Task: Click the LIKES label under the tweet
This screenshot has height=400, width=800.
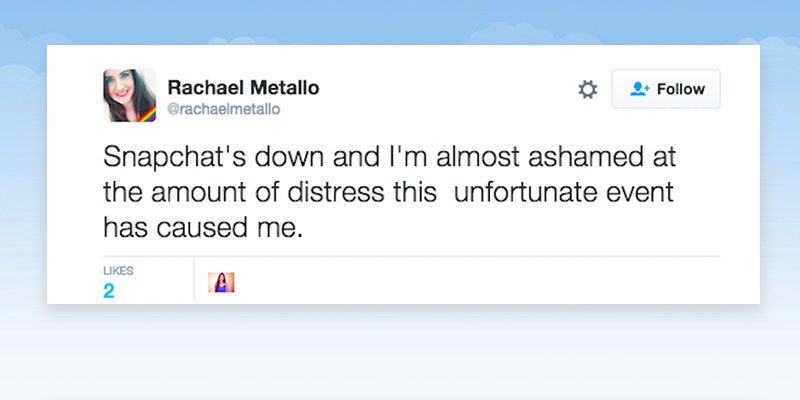Action: (x=118, y=270)
